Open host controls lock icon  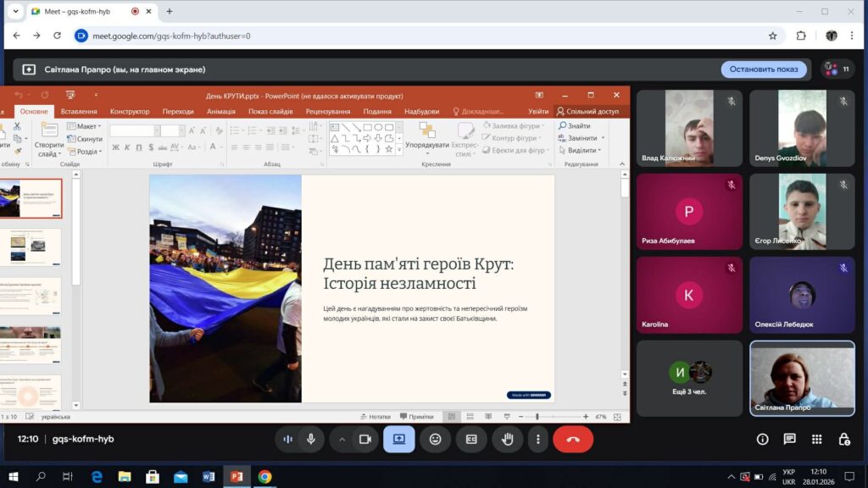click(844, 439)
